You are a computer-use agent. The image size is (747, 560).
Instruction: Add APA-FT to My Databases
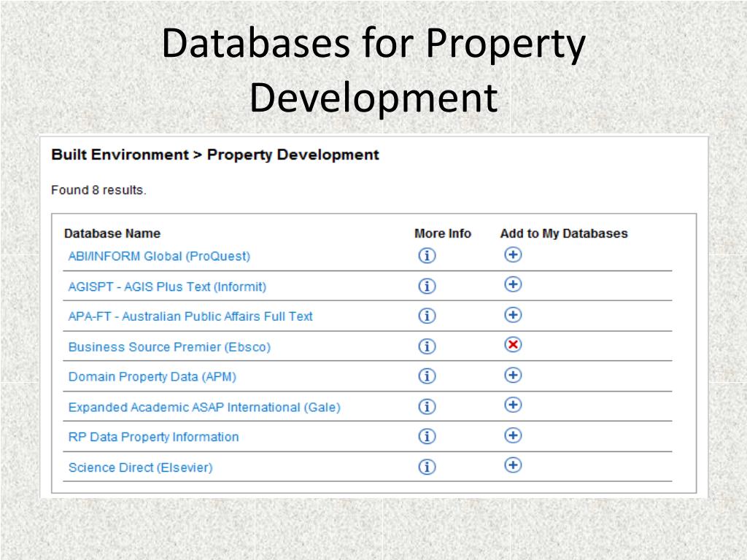coord(513,315)
